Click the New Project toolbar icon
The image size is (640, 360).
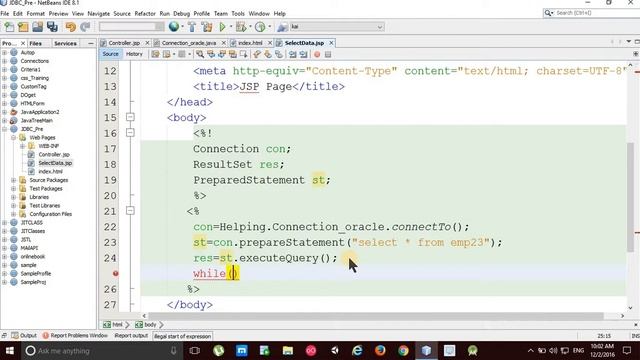[x=23, y=27]
